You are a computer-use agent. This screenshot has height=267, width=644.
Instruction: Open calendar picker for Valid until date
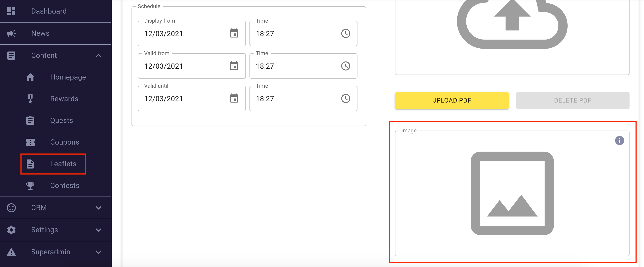pos(234,98)
